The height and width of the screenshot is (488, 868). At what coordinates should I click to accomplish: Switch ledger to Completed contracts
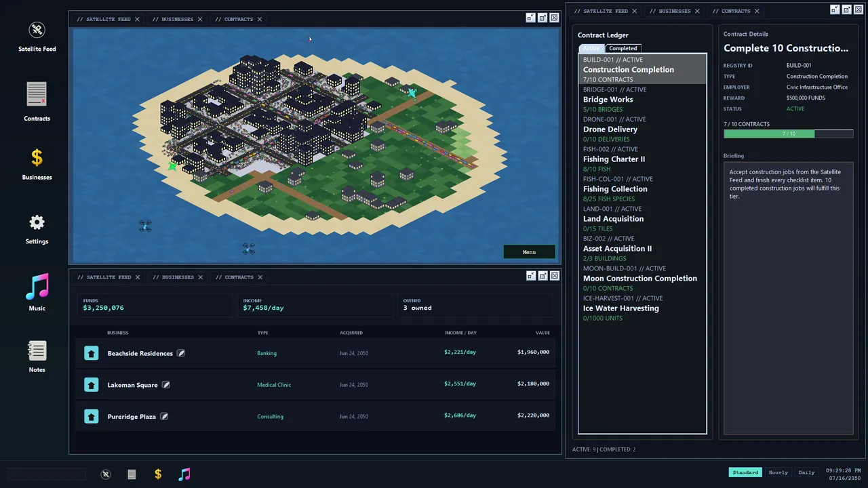[x=623, y=49]
